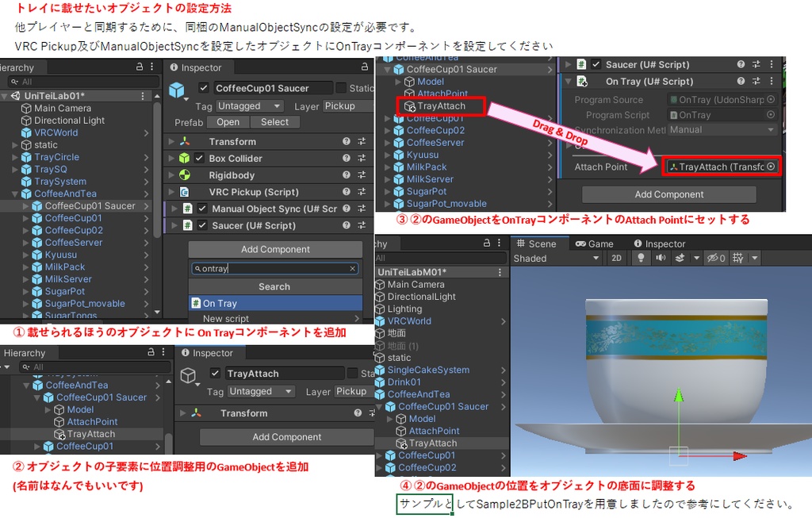Uncheck the CoffeeCup01 Saucer active checkbox
Screen dimensions: 812x518
(x=205, y=89)
